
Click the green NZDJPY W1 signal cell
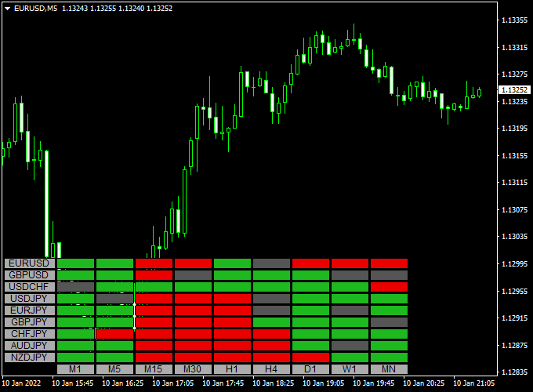[x=350, y=358]
